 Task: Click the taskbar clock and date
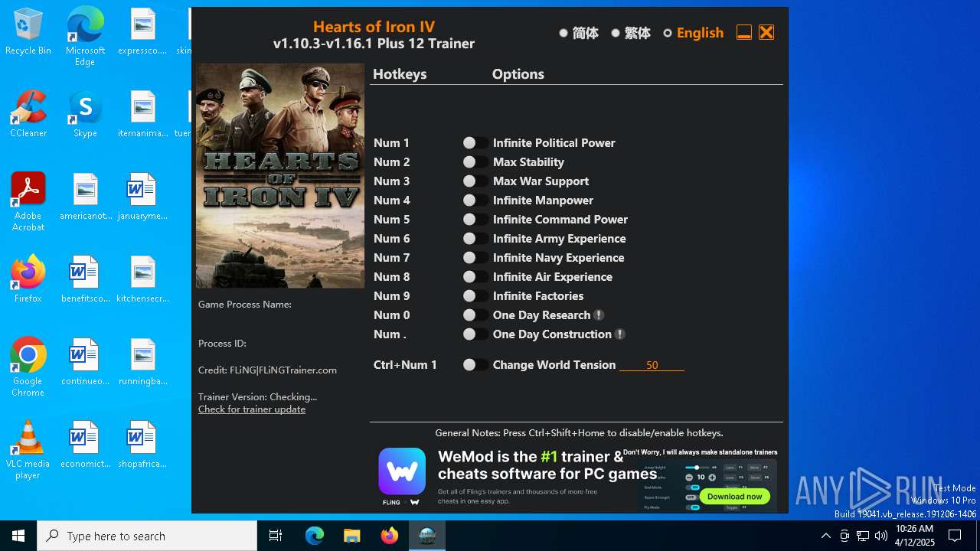pyautogui.click(x=915, y=536)
